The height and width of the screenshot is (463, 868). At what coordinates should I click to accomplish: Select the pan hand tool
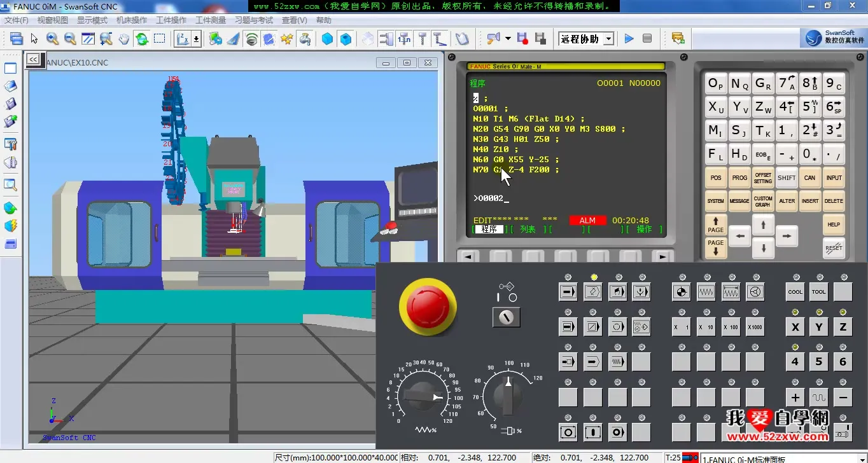click(x=123, y=39)
